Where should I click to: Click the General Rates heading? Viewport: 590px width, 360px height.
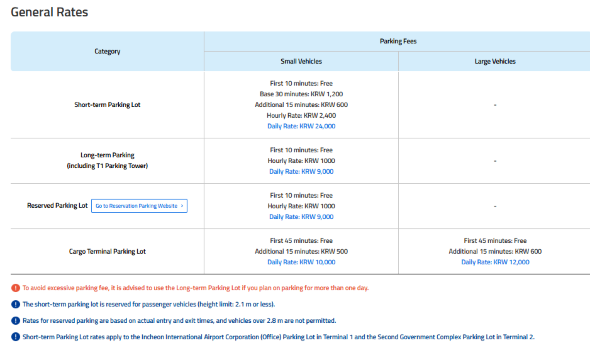[x=49, y=12]
